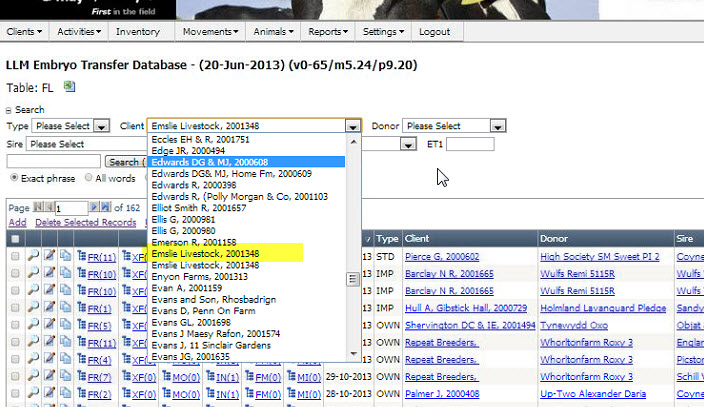Select the Exact phrase radio button
The width and height of the screenshot is (704, 407).
click(14, 178)
